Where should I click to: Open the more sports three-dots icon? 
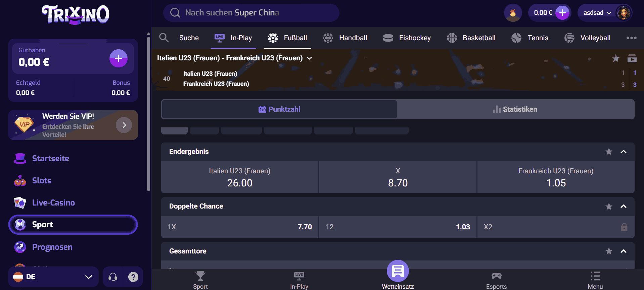click(x=632, y=38)
